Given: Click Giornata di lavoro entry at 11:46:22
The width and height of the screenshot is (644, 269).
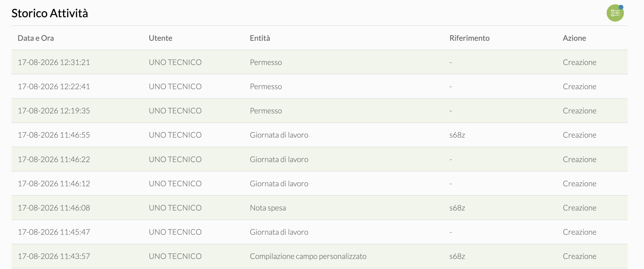Looking at the screenshot, I should coord(319,159).
